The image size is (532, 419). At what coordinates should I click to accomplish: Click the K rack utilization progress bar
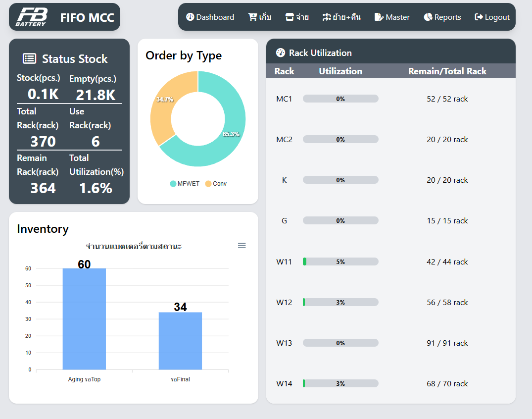click(340, 180)
